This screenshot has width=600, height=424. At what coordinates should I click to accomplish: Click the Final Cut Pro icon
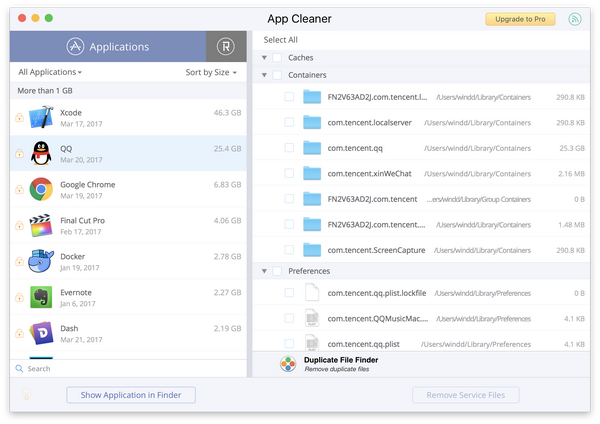[41, 225]
